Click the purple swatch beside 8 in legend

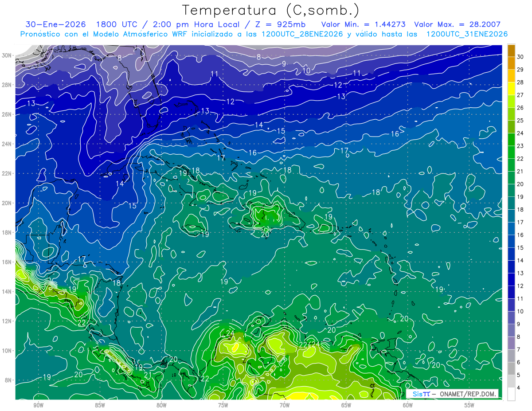pyautogui.click(x=511, y=330)
